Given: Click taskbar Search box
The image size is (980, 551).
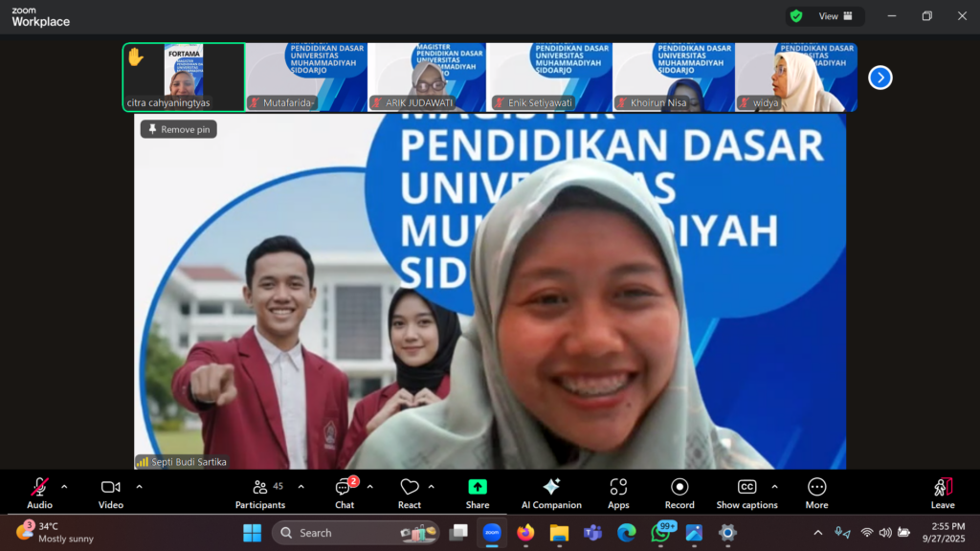Looking at the screenshot, I should pyautogui.click(x=356, y=533).
